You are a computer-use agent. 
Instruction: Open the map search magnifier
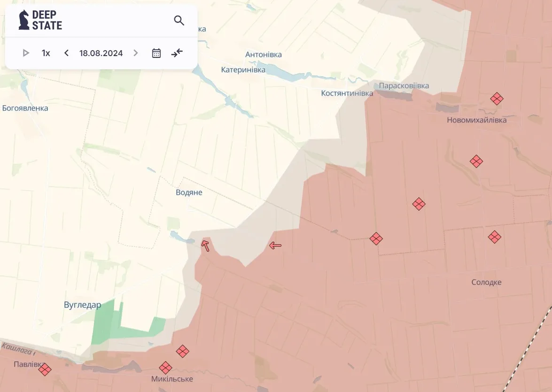(x=179, y=20)
